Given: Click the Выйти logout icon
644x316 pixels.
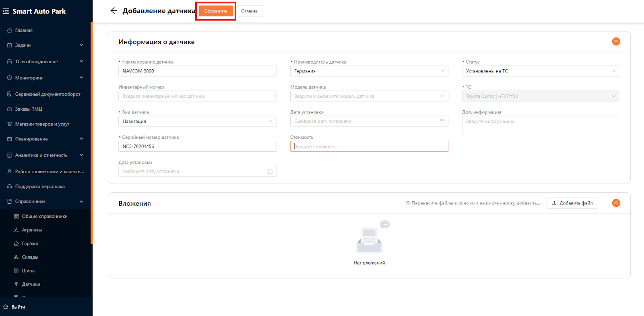Looking at the screenshot, I should click(x=6, y=307).
